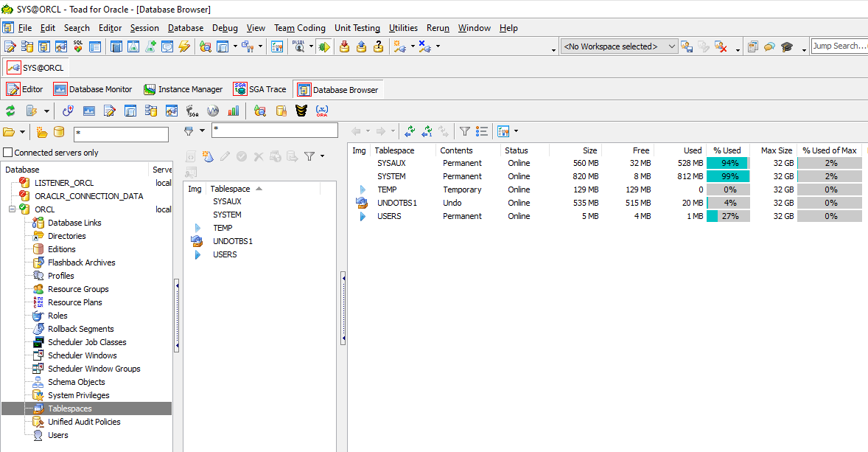Refresh the Database Browser with green arrows
The height and width of the screenshot is (452, 868).
coord(10,111)
